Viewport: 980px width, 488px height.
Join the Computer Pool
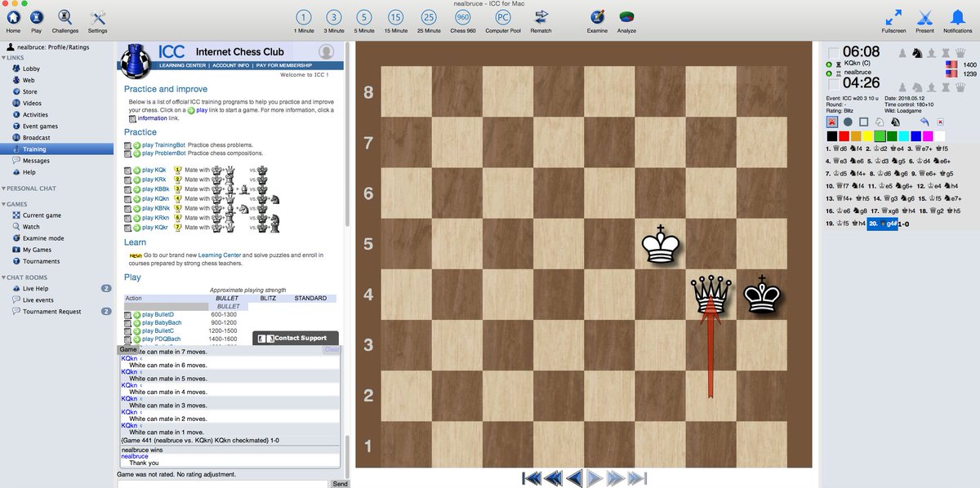504,20
